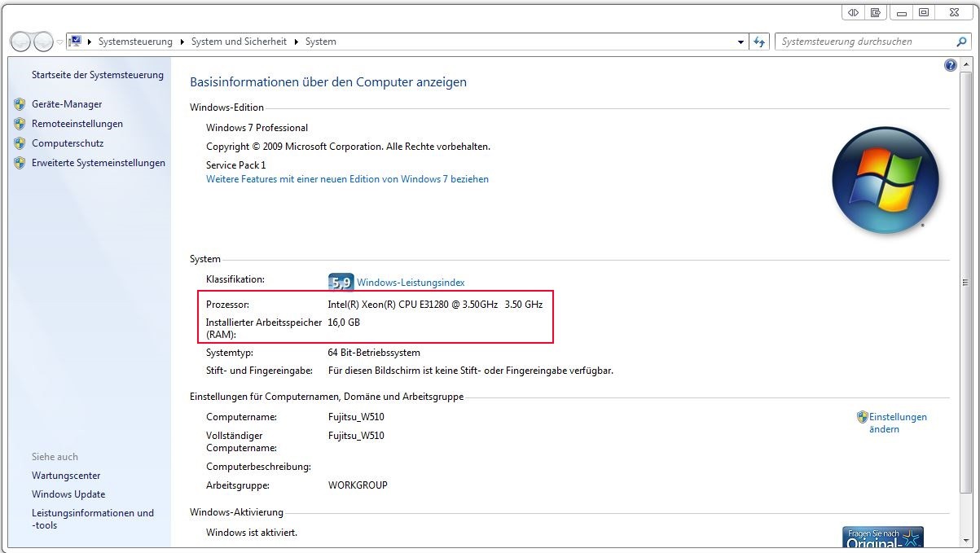This screenshot has height=553, width=980.
Task: Click the 5,9 performance score badge
Action: [341, 283]
